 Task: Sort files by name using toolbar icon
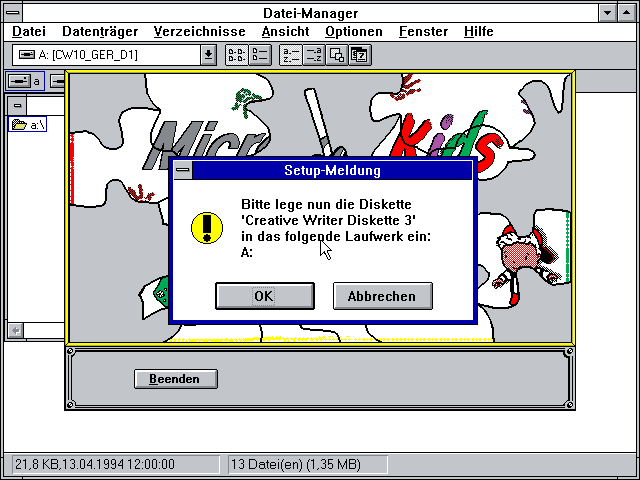coord(290,55)
